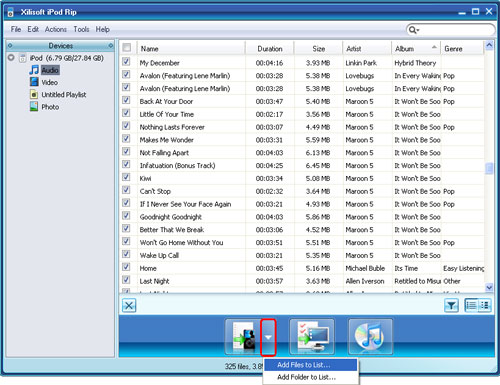Viewport: 500px width, 385px height.
Task: Select 'If I Never See Your Face Again'
Action: 302,204
